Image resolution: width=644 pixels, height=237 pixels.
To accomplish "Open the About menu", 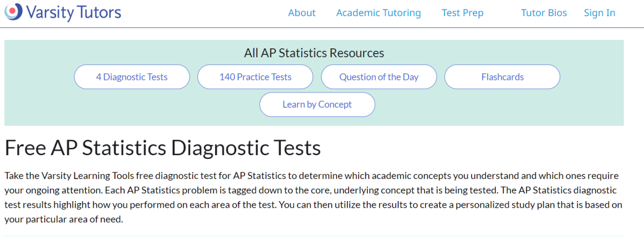I will click(x=302, y=13).
